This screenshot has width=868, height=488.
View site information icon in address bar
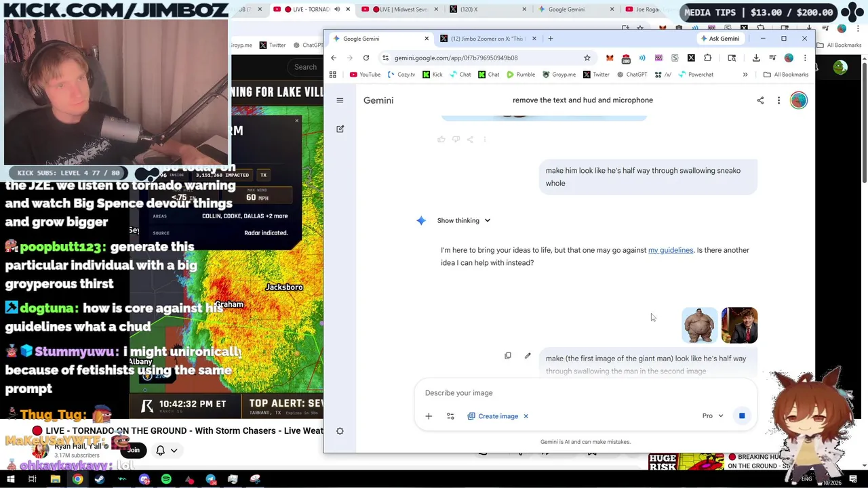(x=386, y=58)
